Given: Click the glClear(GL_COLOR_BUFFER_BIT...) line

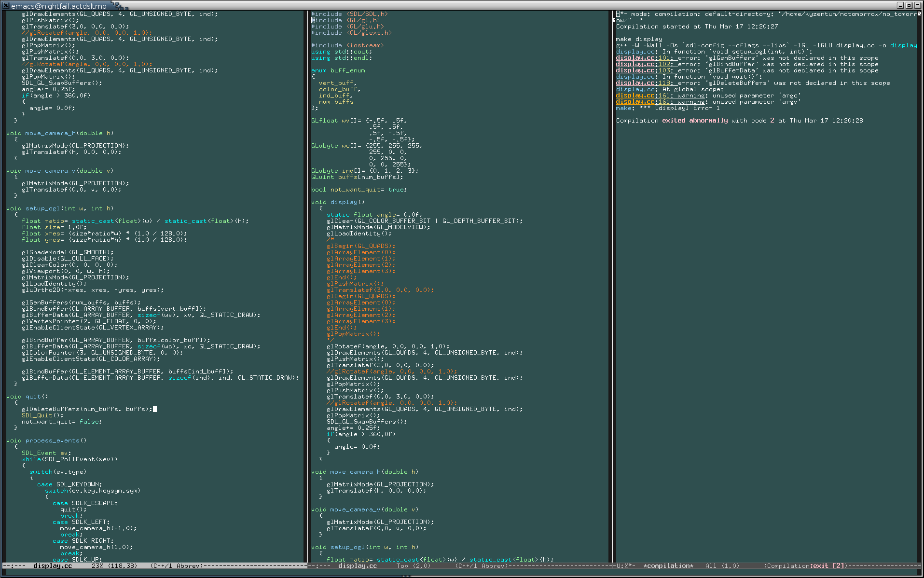Looking at the screenshot, I should (425, 221).
